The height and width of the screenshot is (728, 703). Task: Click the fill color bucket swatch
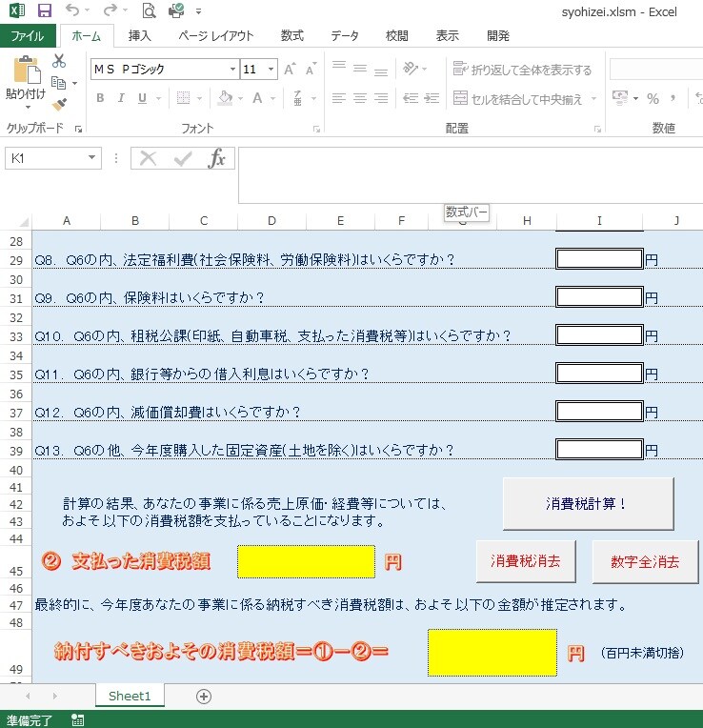click(x=226, y=98)
